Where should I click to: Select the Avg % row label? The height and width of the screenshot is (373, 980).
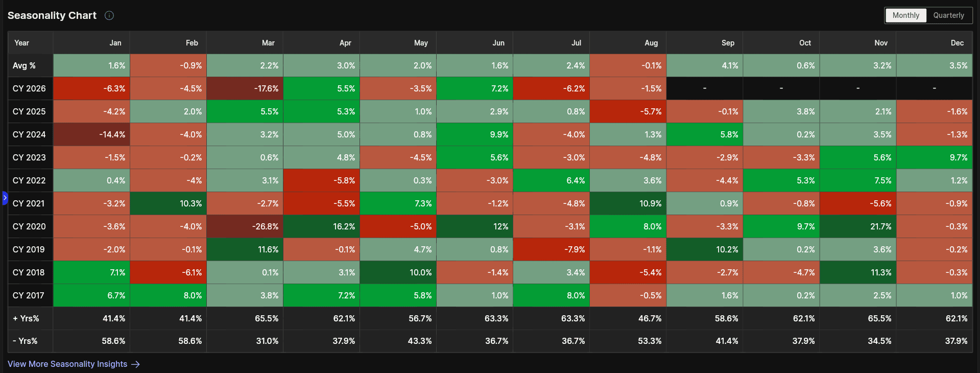(x=24, y=65)
